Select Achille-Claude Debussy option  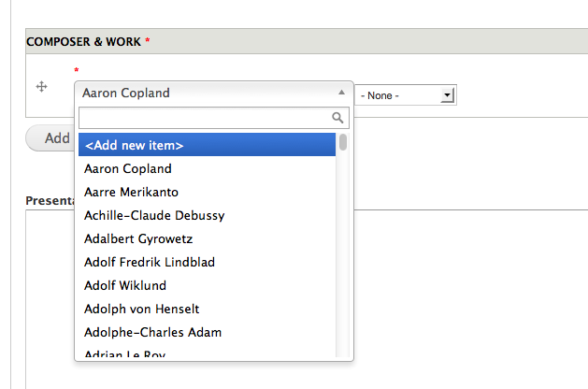pyautogui.click(x=154, y=215)
